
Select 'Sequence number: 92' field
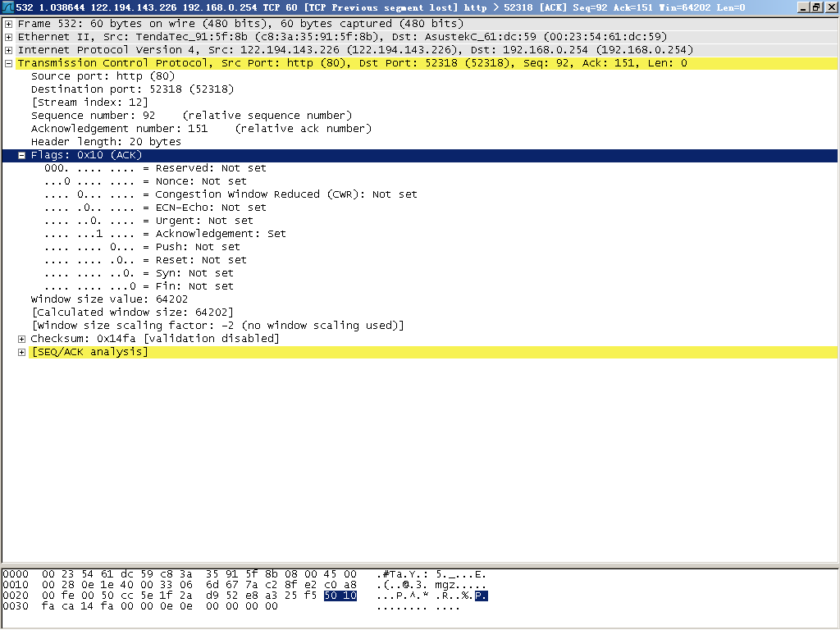191,116
